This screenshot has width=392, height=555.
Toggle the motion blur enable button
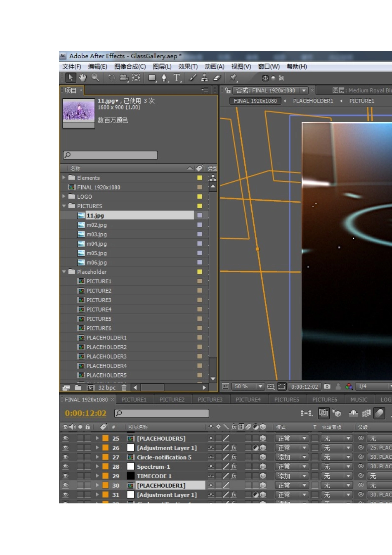click(379, 413)
